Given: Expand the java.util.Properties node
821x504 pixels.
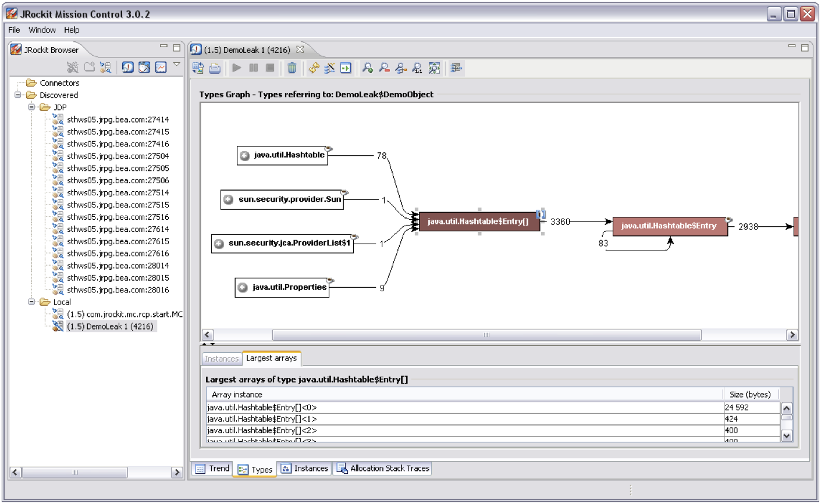Looking at the screenshot, I should click(x=243, y=288).
